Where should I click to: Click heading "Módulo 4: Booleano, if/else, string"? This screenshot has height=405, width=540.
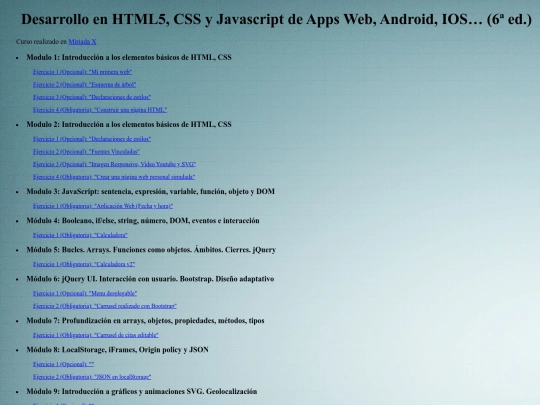click(143, 220)
